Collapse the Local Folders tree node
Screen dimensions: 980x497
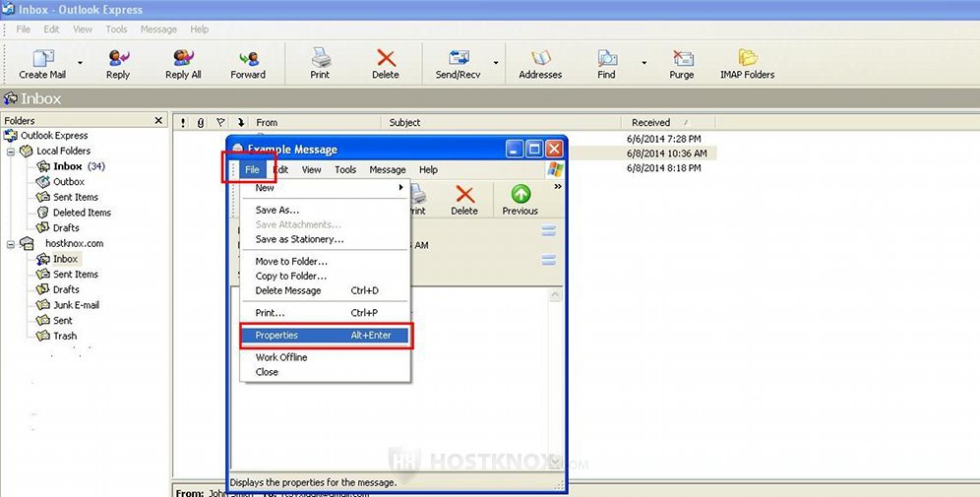11,152
